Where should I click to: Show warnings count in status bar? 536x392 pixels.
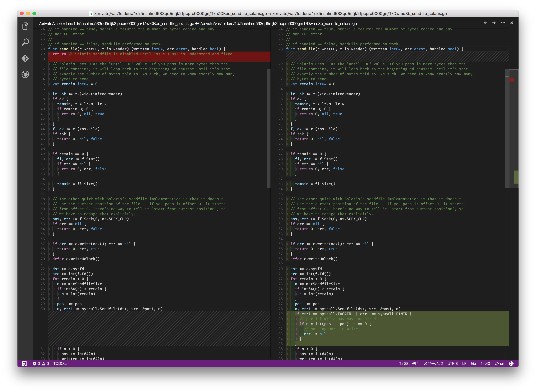coord(45,364)
